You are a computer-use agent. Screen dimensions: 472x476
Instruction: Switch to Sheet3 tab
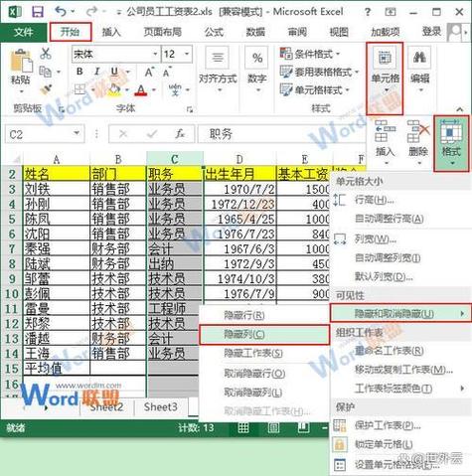point(161,406)
